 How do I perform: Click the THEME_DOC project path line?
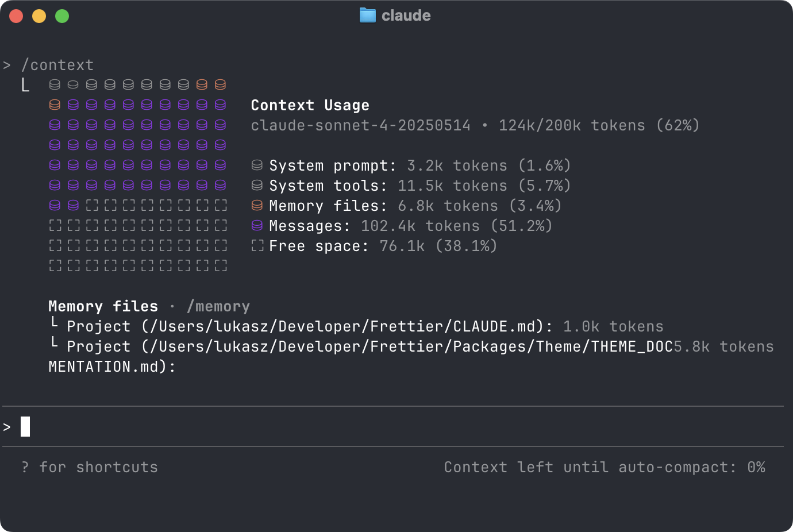pyautogui.click(x=370, y=346)
